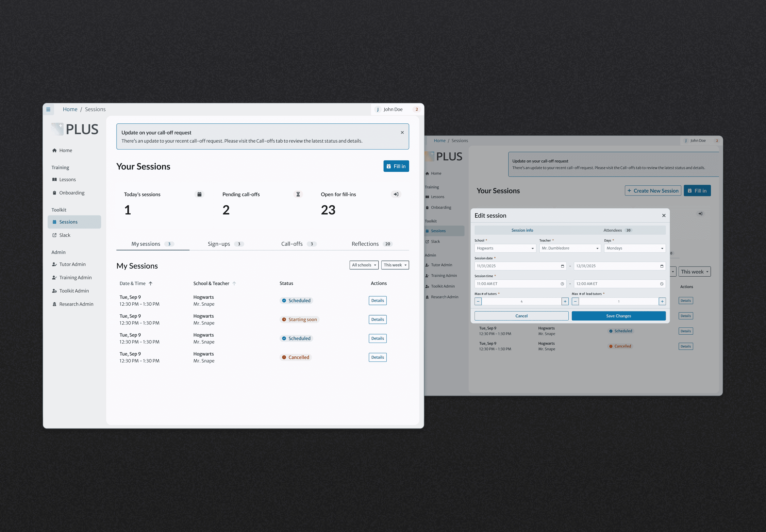Dismiss the call-off request update banner
The image size is (766, 532).
pos(402,133)
